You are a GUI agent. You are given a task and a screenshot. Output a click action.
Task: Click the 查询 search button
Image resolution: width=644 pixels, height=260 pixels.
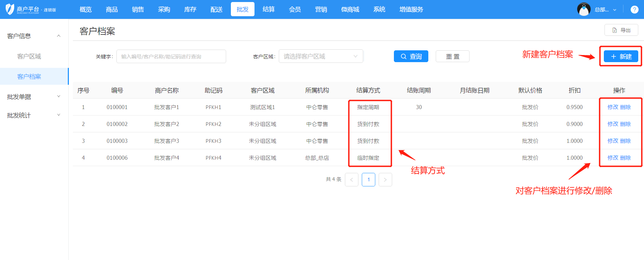[411, 56]
